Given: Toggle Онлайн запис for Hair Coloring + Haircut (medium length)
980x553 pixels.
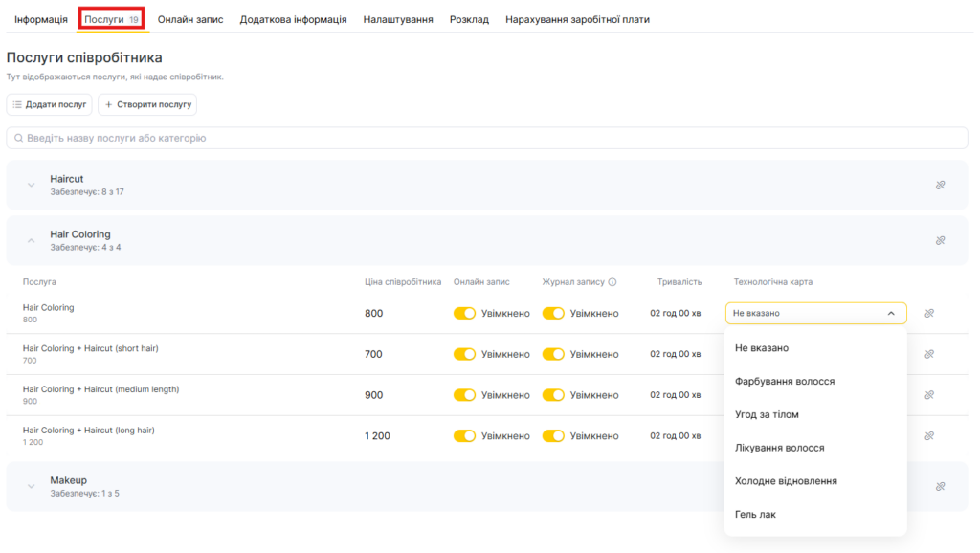Looking at the screenshot, I should tap(464, 395).
